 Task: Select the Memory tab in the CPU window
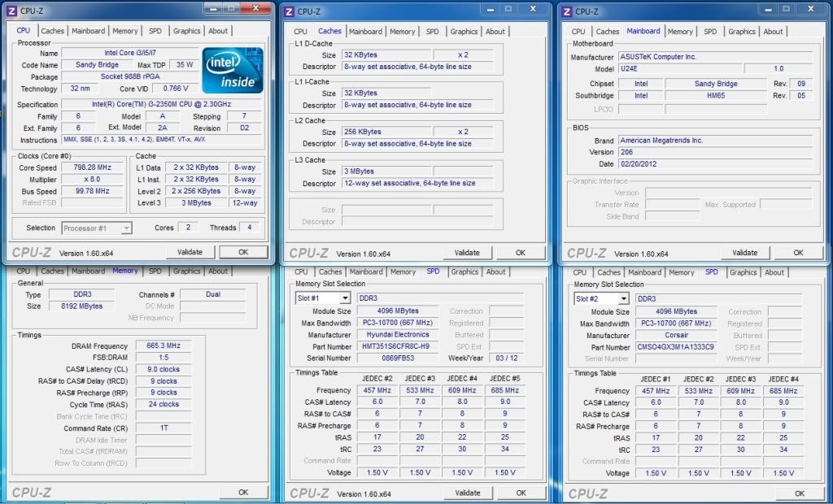coord(125,31)
